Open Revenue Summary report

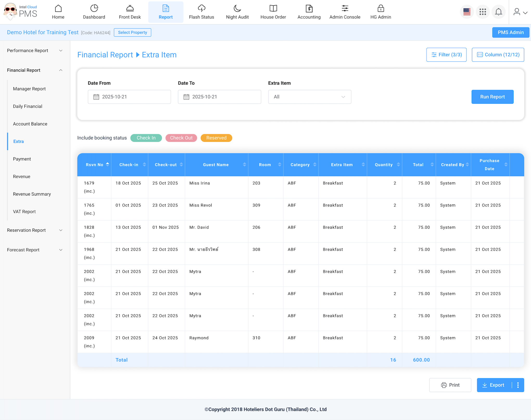tap(32, 194)
